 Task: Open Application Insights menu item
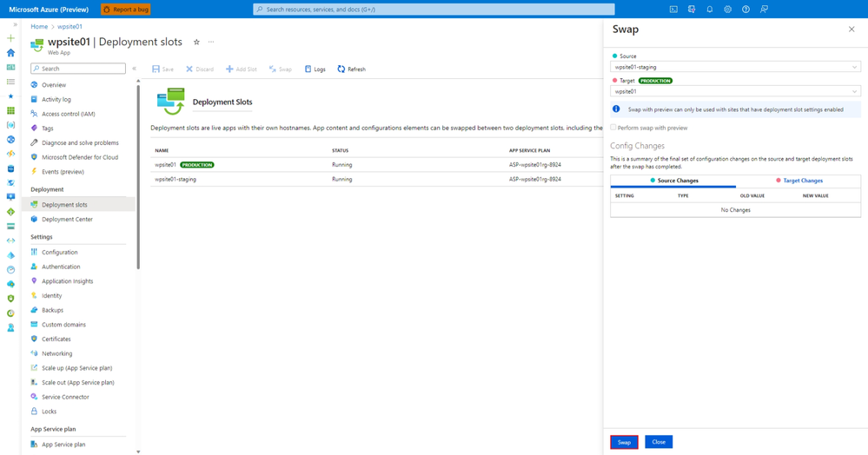coord(68,281)
